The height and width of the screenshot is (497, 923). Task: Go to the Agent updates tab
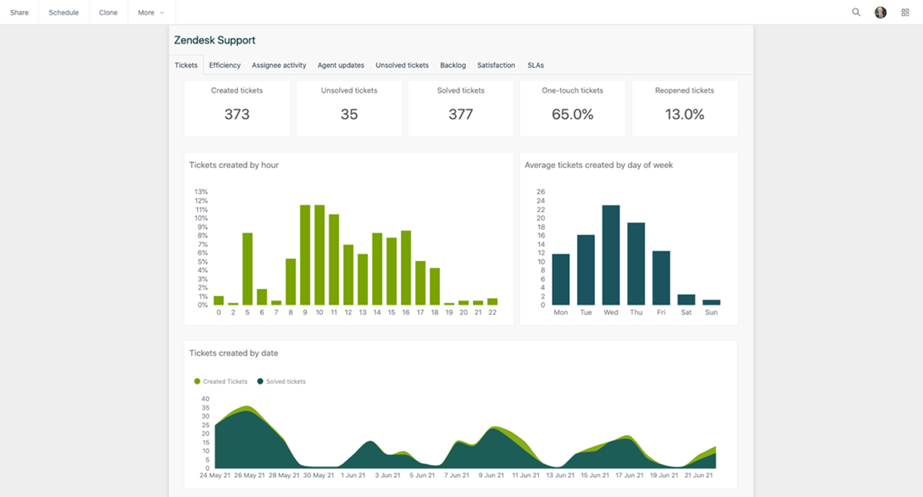coord(341,65)
